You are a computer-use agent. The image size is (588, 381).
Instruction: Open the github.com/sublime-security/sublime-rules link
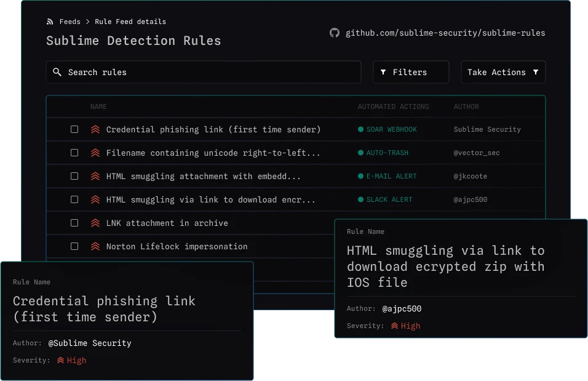coord(445,33)
